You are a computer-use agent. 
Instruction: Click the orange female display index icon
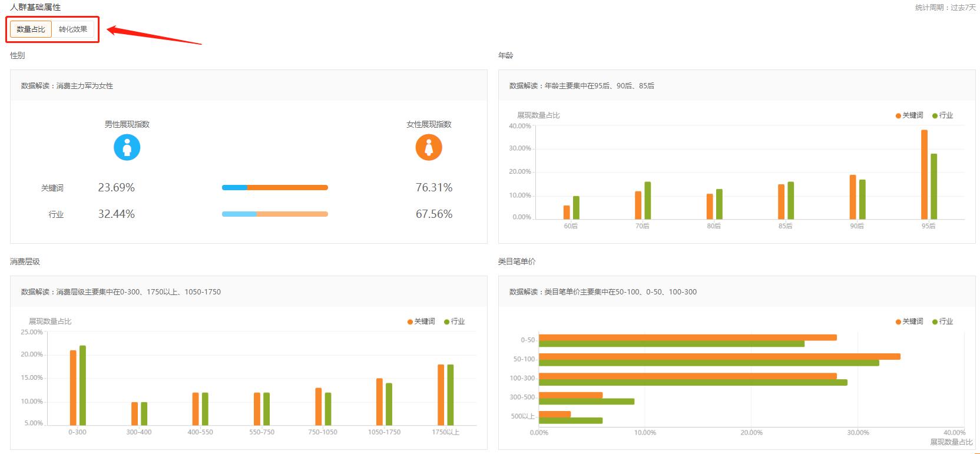428,147
